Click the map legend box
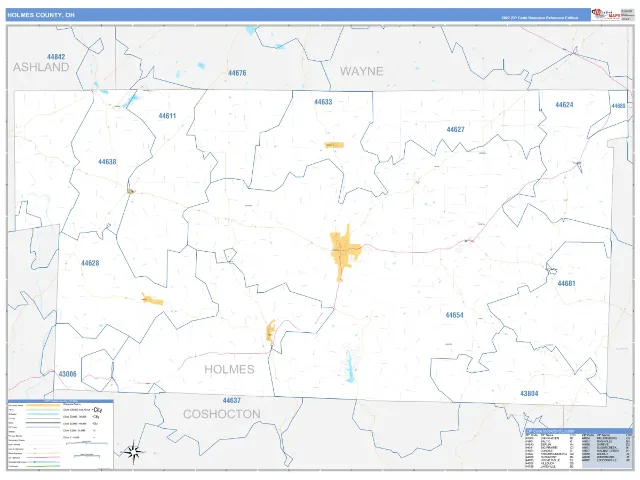The width and height of the screenshot is (640, 480). tap(60, 434)
